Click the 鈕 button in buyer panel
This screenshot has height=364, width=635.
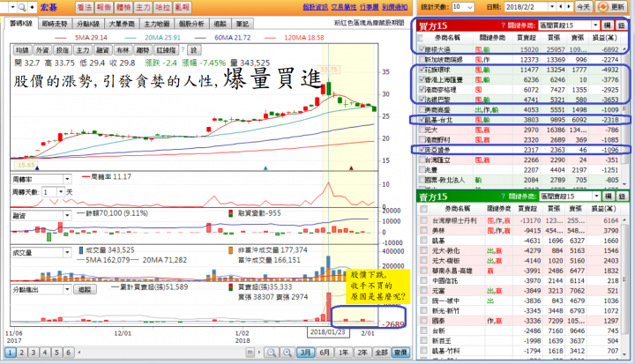click(621, 26)
